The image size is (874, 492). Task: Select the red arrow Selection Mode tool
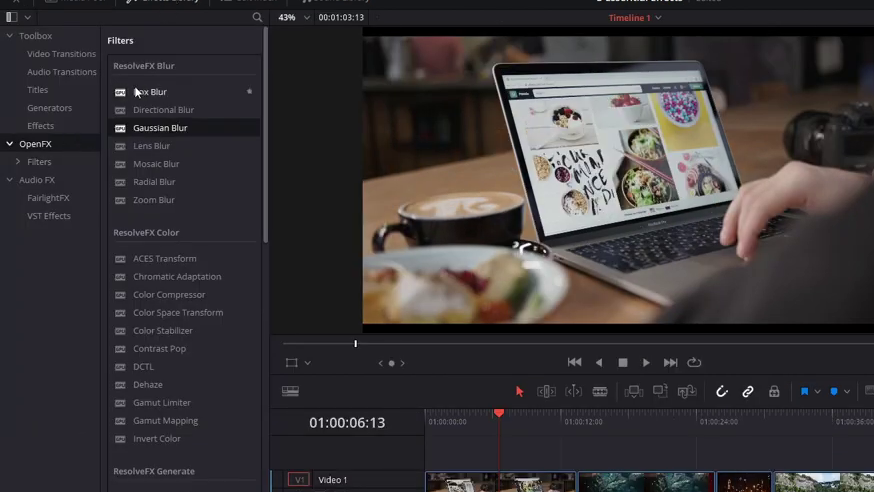pyautogui.click(x=519, y=392)
